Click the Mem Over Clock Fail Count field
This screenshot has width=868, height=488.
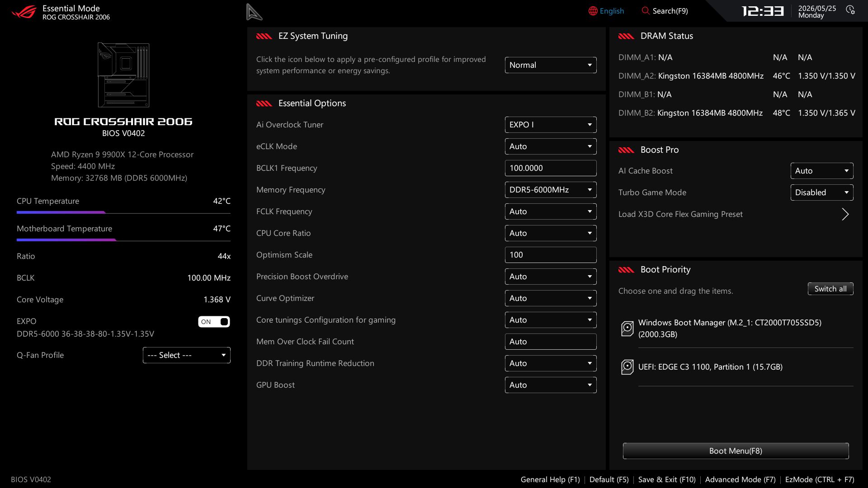[x=551, y=342]
